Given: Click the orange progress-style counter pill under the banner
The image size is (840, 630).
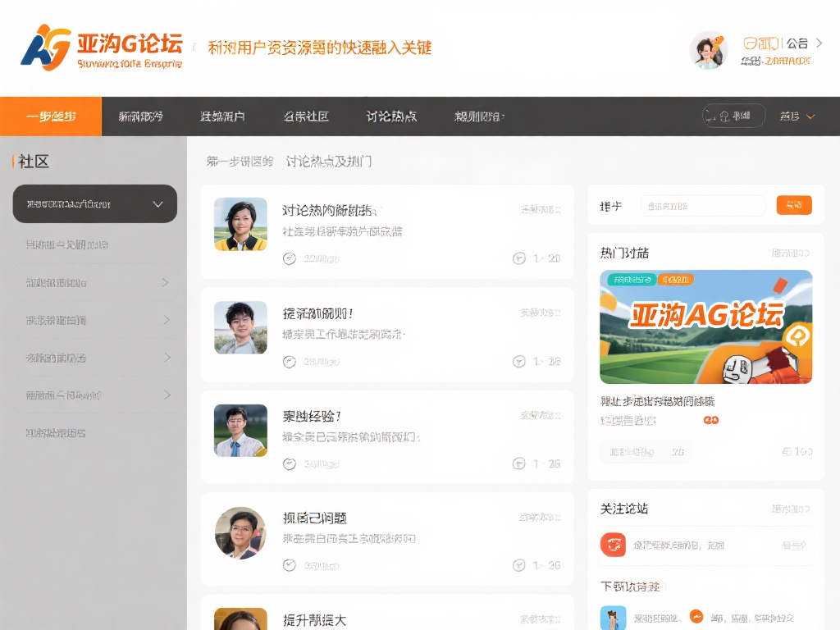Looking at the screenshot, I should point(645,451).
